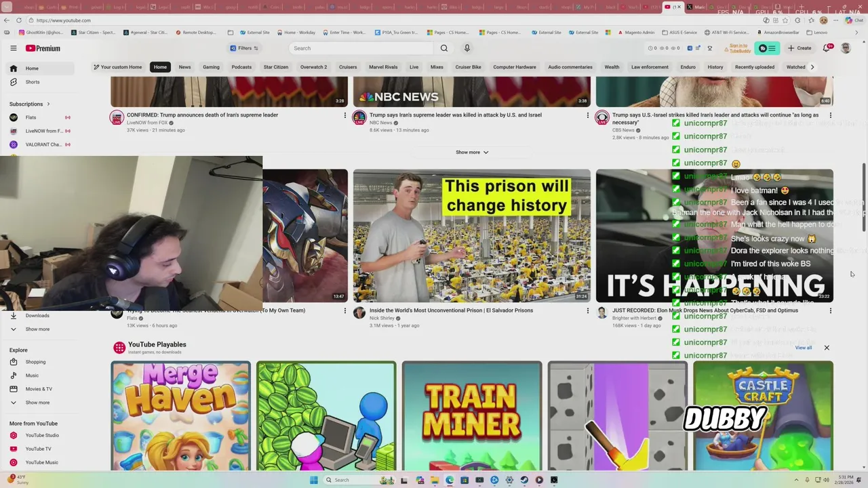Image resolution: width=868 pixels, height=488 pixels.
Task: Open Flats subscription channel
Action: [39, 117]
